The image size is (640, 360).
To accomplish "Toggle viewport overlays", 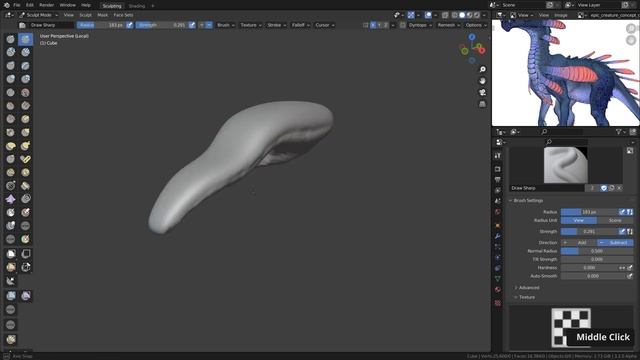I will 428,15.
